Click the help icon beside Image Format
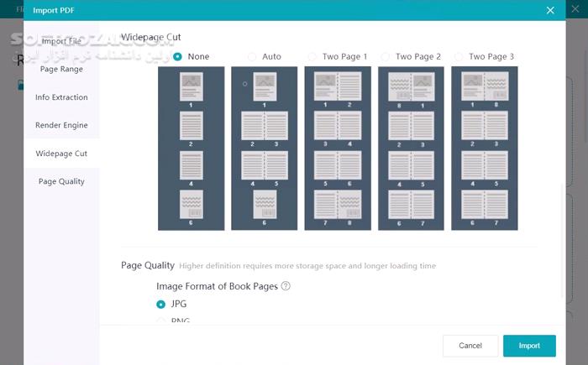Image resolution: width=588 pixels, height=365 pixels. tap(286, 286)
